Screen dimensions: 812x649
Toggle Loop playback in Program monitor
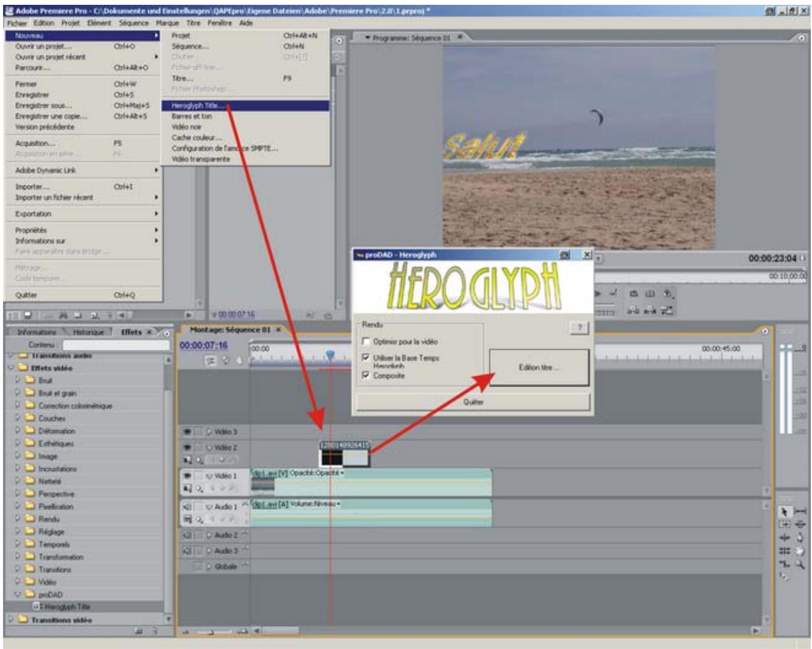coord(634,294)
